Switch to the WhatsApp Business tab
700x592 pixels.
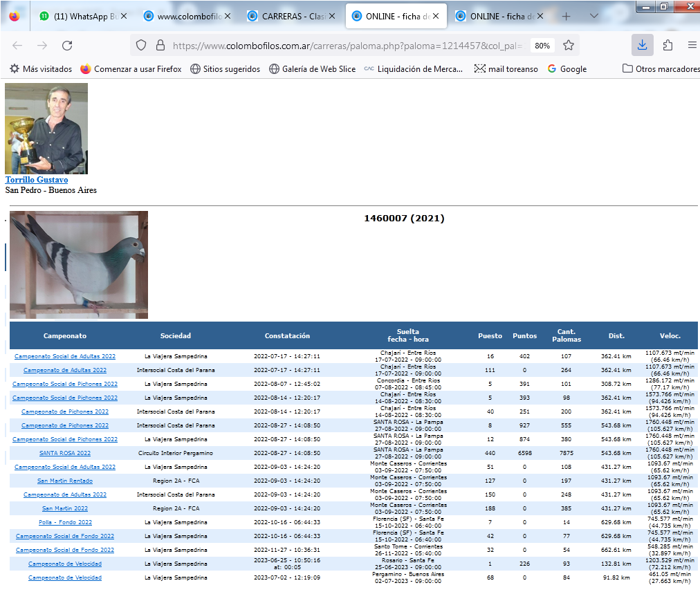click(x=78, y=16)
